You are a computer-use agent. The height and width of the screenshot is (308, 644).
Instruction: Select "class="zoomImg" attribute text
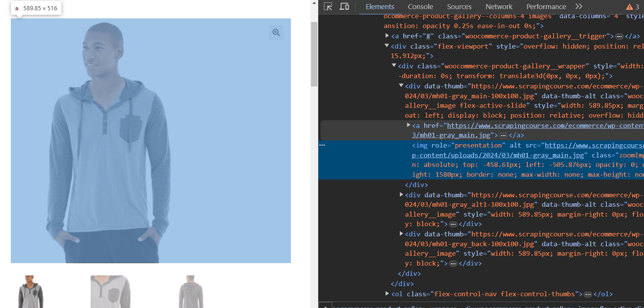point(618,155)
